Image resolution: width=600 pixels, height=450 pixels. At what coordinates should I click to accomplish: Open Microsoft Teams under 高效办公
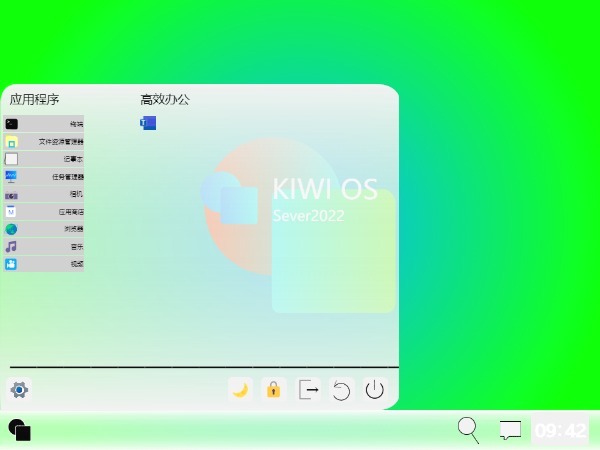(148, 123)
